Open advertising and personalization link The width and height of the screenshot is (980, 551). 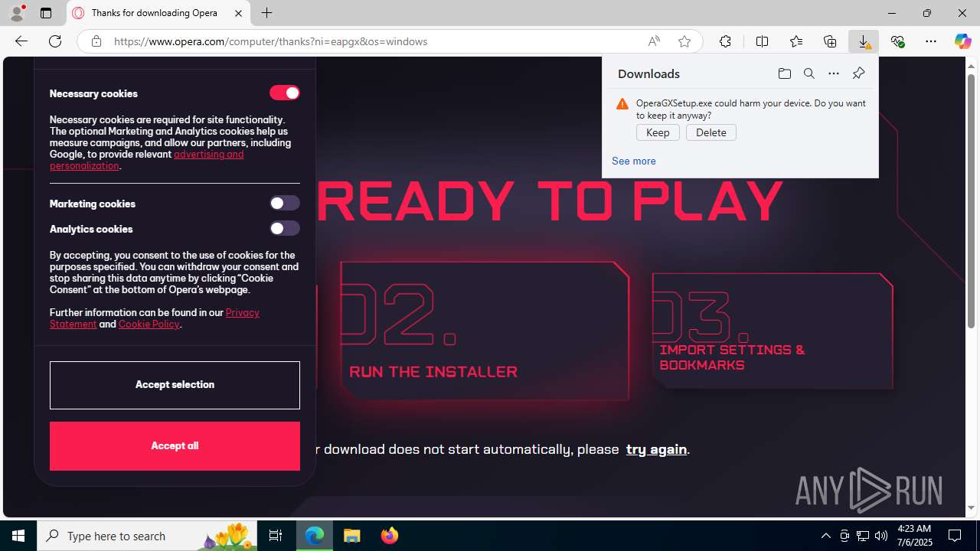coord(147,160)
